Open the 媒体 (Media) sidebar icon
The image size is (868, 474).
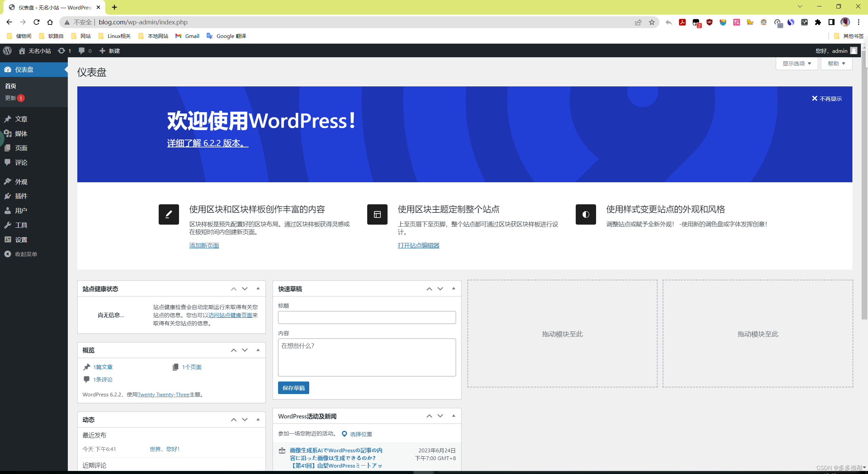(8, 133)
